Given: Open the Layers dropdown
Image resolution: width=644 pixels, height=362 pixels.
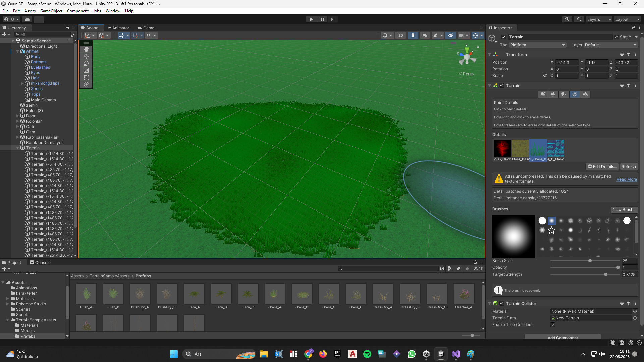Looking at the screenshot, I should click(599, 19).
